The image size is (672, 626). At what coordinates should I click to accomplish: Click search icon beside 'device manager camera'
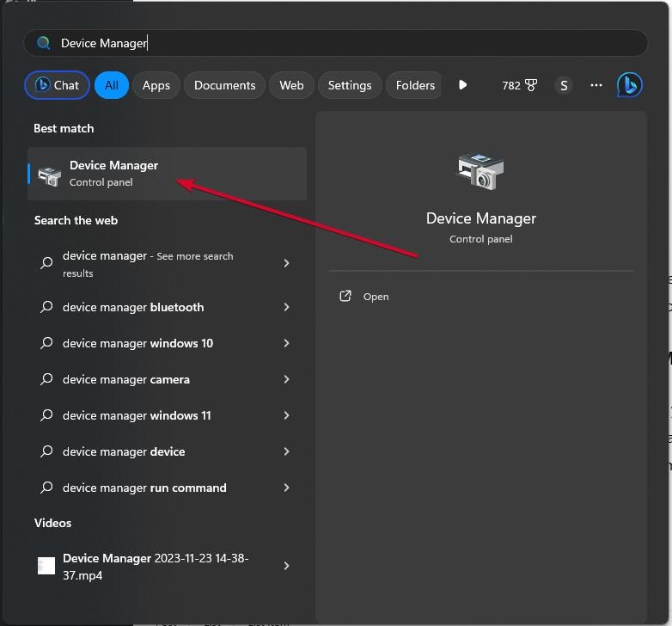click(46, 379)
